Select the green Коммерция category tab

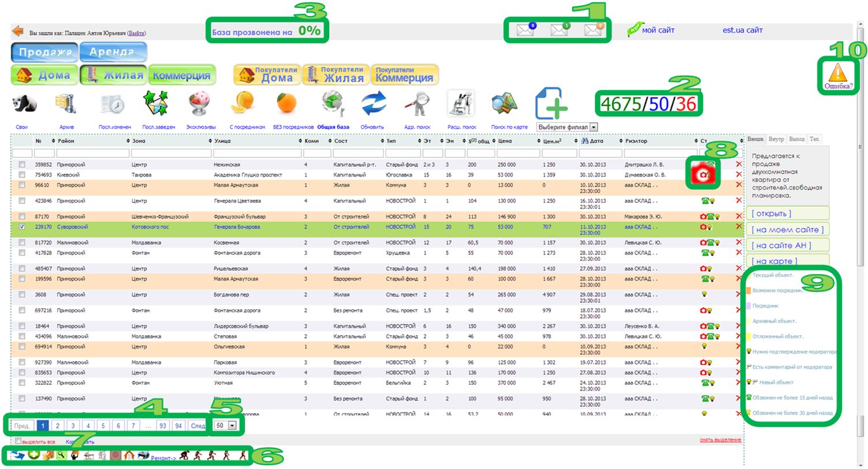coord(182,76)
